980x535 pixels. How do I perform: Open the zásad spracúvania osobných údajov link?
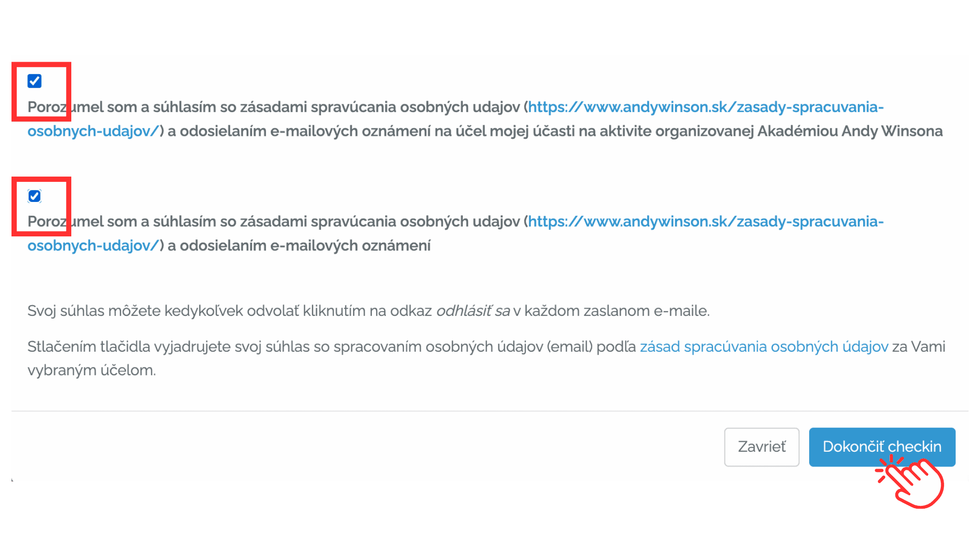point(764,346)
